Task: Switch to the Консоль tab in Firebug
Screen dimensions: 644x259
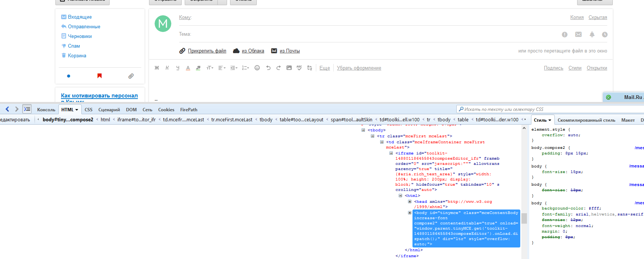Action: click(46, 110)
